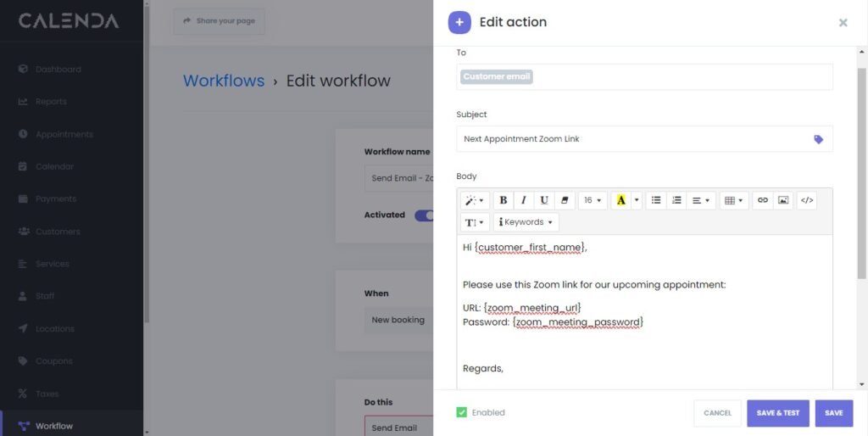868x436 pixels.
Task: Toggle the Activated workflow switch
Action: click(x=423, y=215)
